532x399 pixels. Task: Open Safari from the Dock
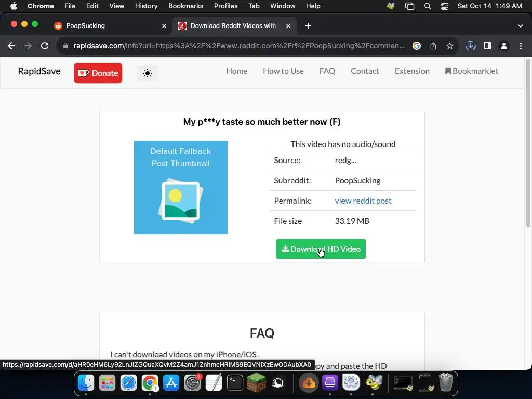(129, 383)
